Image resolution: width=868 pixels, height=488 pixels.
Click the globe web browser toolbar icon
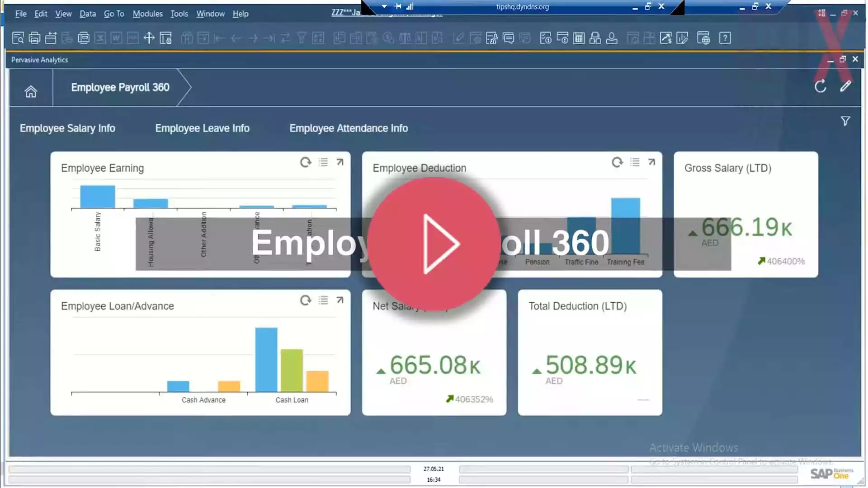coord(703,38)
